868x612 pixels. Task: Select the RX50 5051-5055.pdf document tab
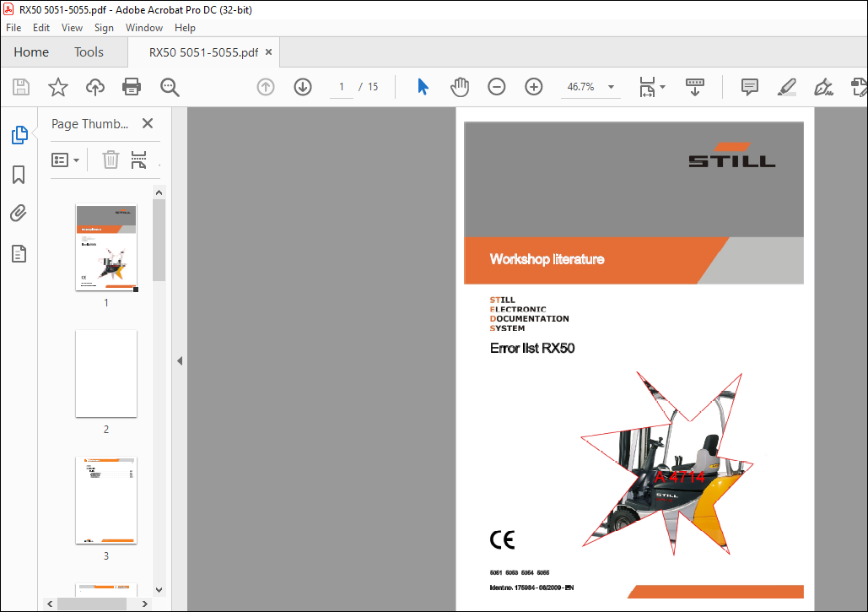203,52
